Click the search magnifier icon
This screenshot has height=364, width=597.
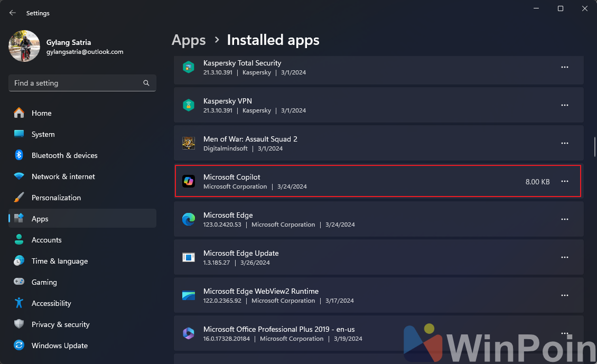tap(146, 83)
